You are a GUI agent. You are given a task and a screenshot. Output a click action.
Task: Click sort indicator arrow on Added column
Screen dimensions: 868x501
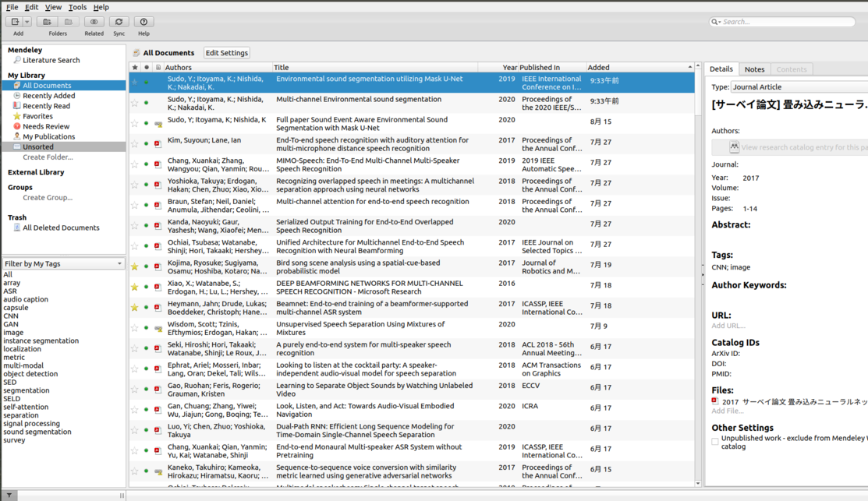pos(689,67)
